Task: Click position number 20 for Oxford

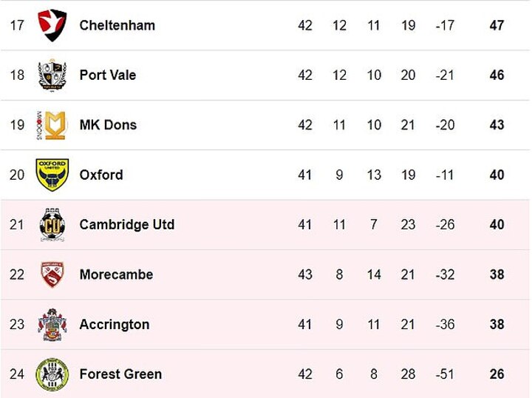Action: 17,175
